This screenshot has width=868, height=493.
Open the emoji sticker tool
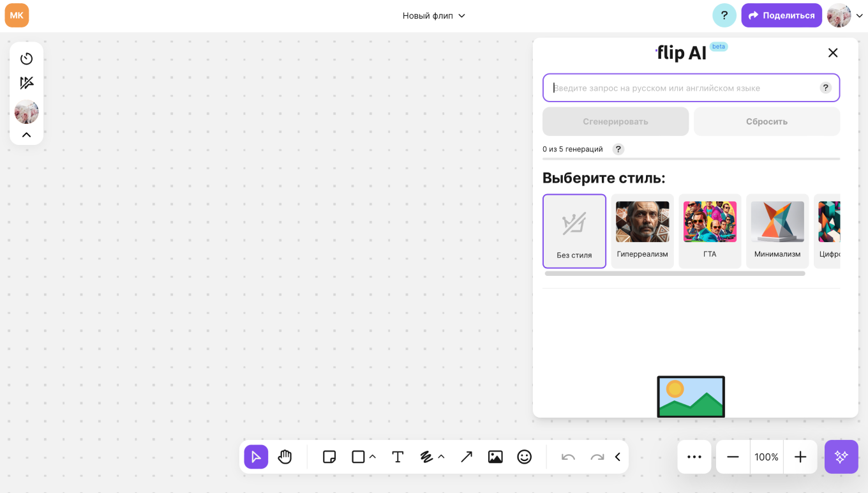[524, 457]
